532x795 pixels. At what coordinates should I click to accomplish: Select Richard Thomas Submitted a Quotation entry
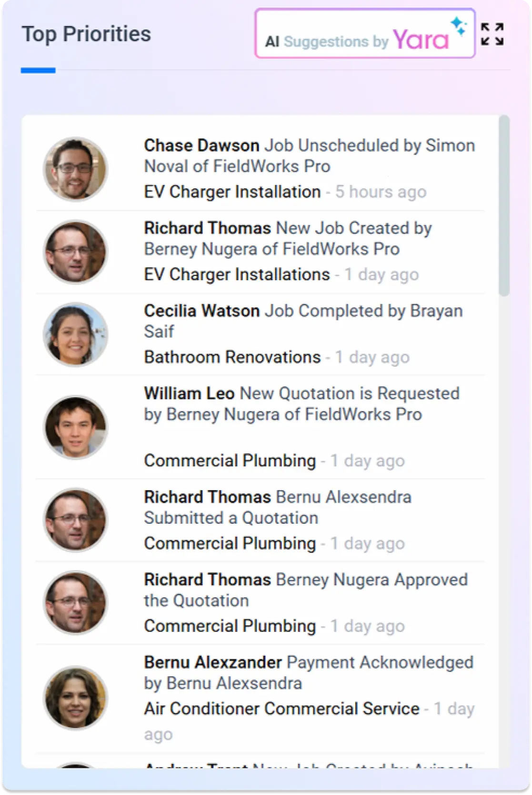[260, 520]
